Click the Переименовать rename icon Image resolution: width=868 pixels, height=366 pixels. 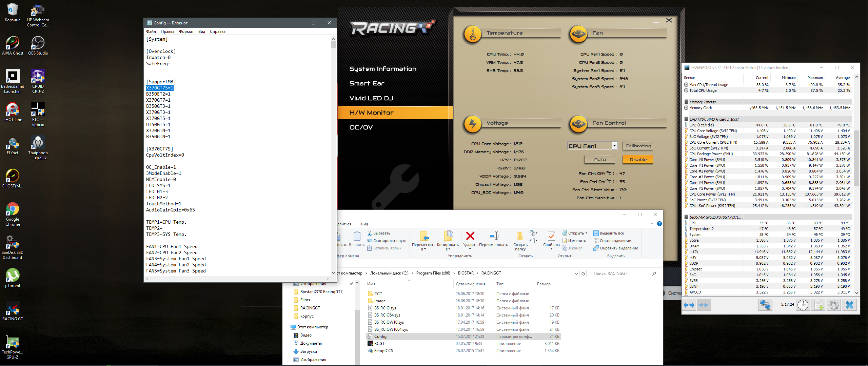click(x=494, y=236)
